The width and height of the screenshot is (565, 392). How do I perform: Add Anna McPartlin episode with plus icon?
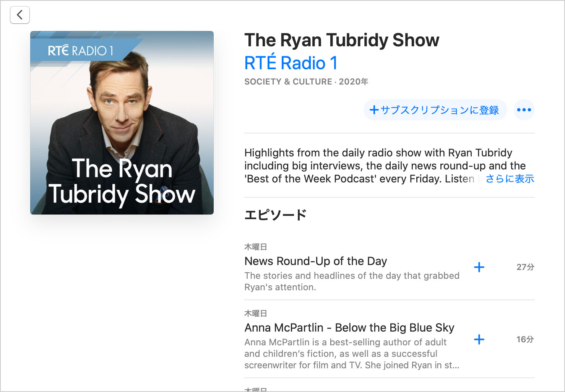point(479,339)
